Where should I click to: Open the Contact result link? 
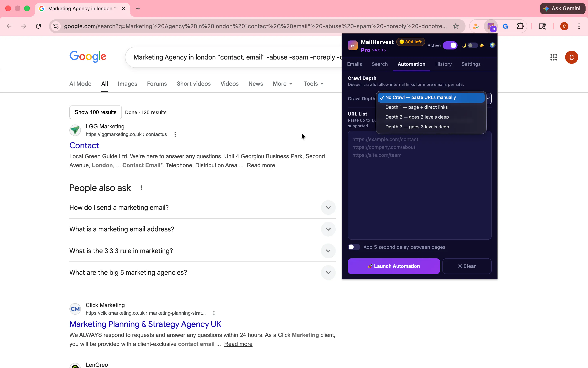click(84, 146)
